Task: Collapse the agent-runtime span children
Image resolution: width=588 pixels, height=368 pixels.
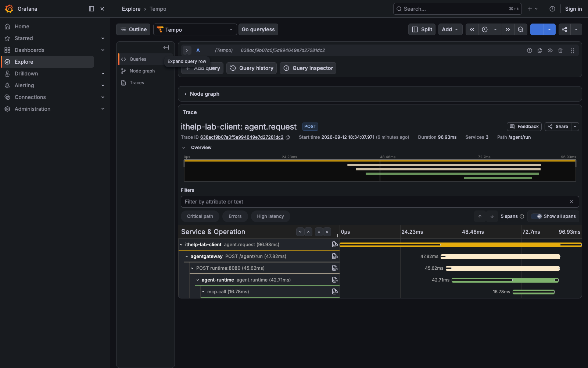Action: coord(198,280)
